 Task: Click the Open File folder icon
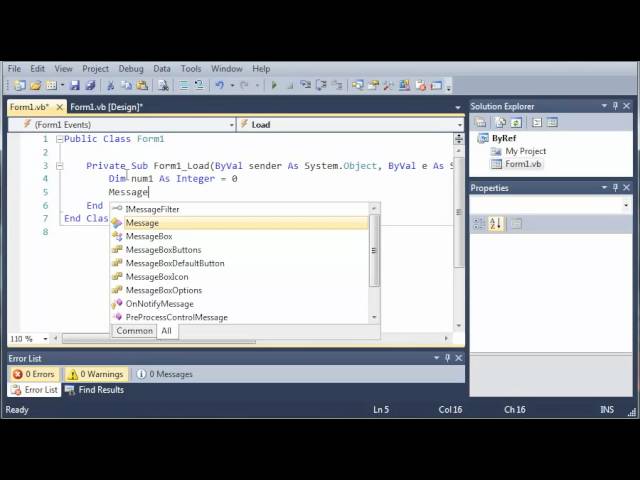[36, 85]
